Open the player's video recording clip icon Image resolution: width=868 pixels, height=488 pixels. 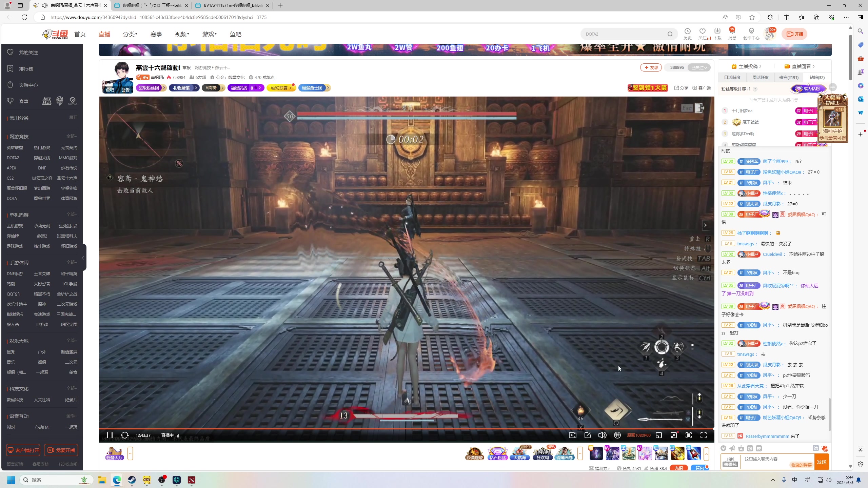(x=573, y=435)
